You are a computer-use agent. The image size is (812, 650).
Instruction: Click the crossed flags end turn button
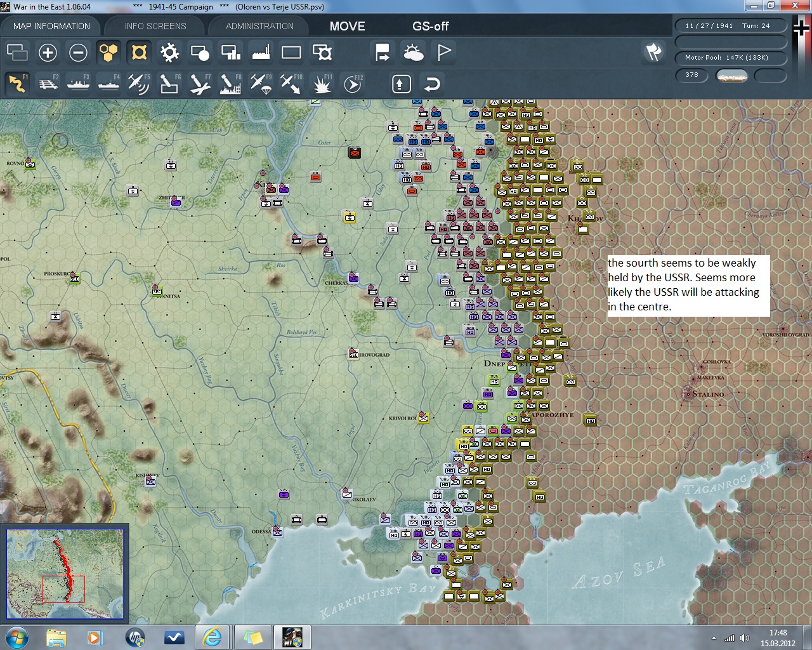[x=653, y=53]
